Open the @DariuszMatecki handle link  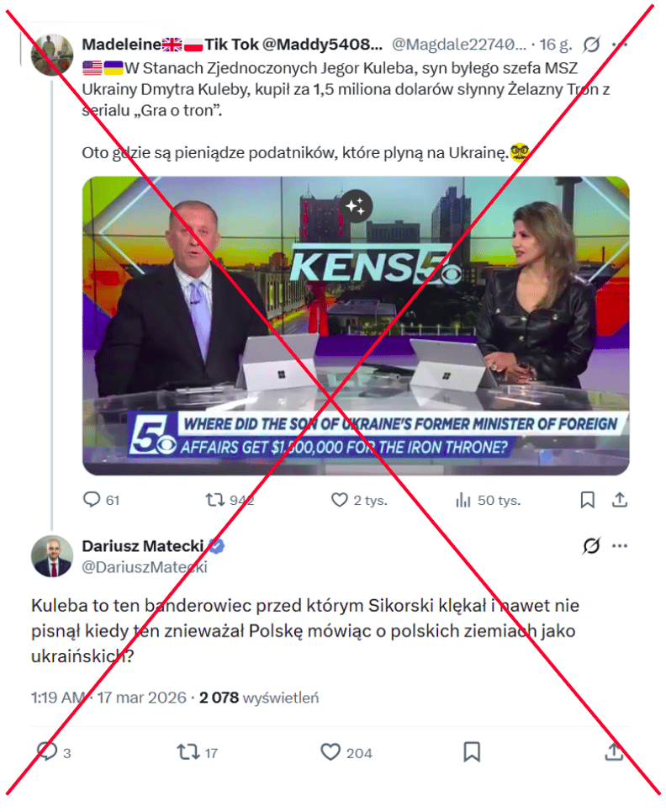[x=145, y=567]
